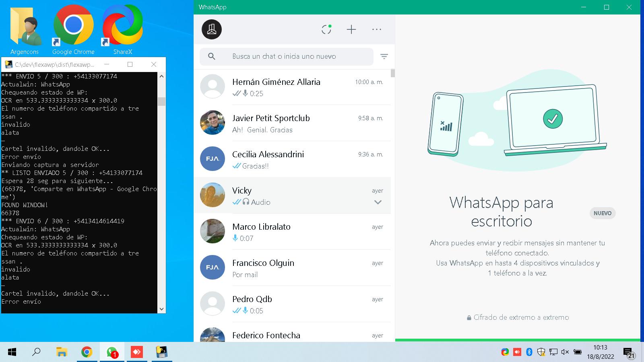Start a new chat with plus icon

(x=351, y=29)
